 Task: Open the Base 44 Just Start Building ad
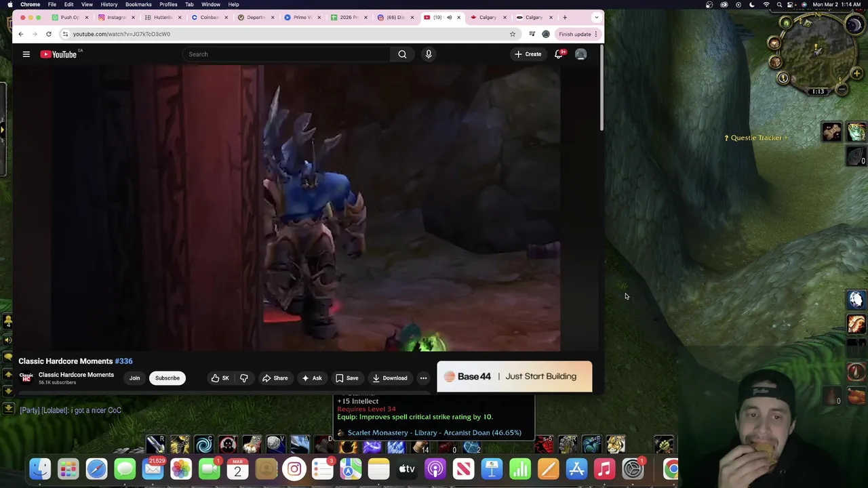[x=515, y=377]
